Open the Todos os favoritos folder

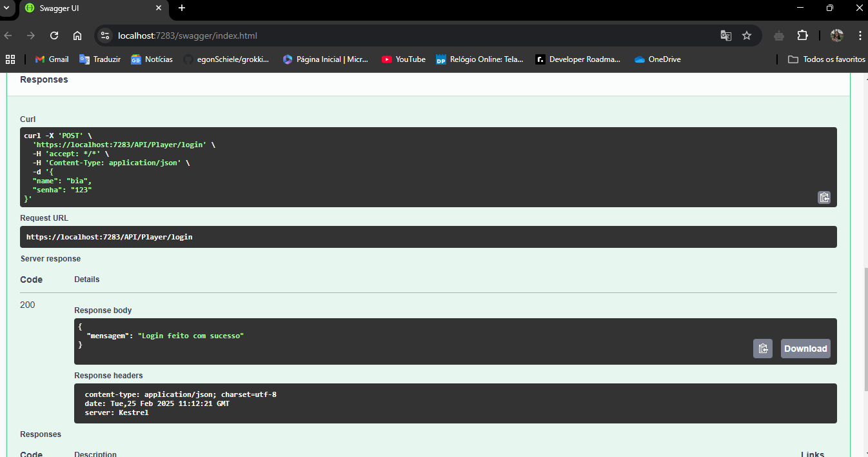pyautogui.click(x=827, y=59)
